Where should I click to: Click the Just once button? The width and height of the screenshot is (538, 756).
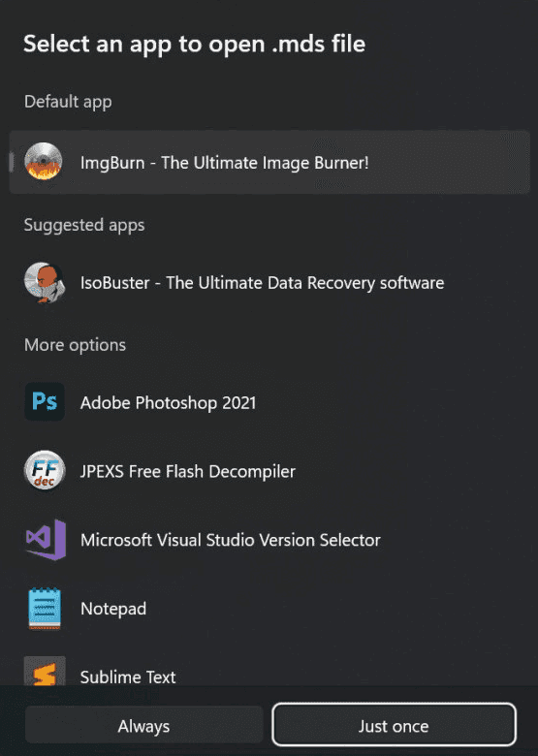tap(394, 724)
